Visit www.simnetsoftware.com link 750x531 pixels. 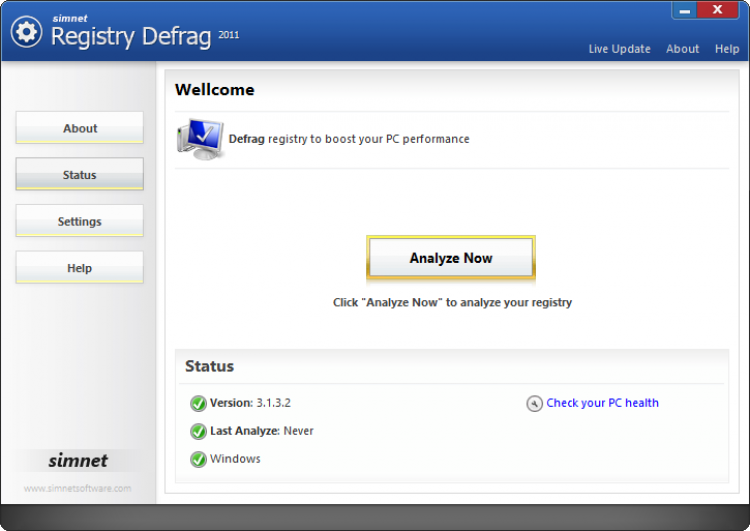click(77, 488)
